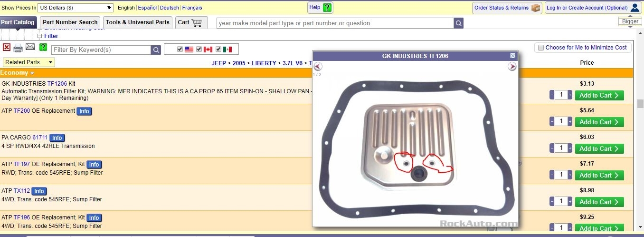Increase quantity for the $5.64 item
The width and height of the screenshot is (644, 237).
point(570,122)
